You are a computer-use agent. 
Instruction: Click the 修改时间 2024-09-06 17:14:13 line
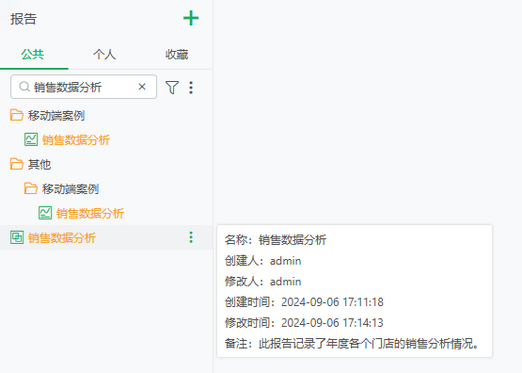point(304,323)
